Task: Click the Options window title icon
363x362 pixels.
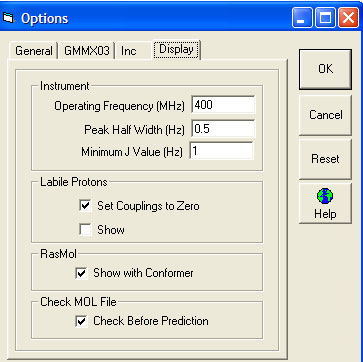Action: click(8, 18)
